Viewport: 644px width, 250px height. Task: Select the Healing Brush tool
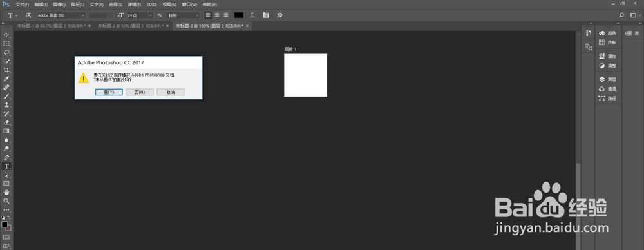tap(6, 88)
